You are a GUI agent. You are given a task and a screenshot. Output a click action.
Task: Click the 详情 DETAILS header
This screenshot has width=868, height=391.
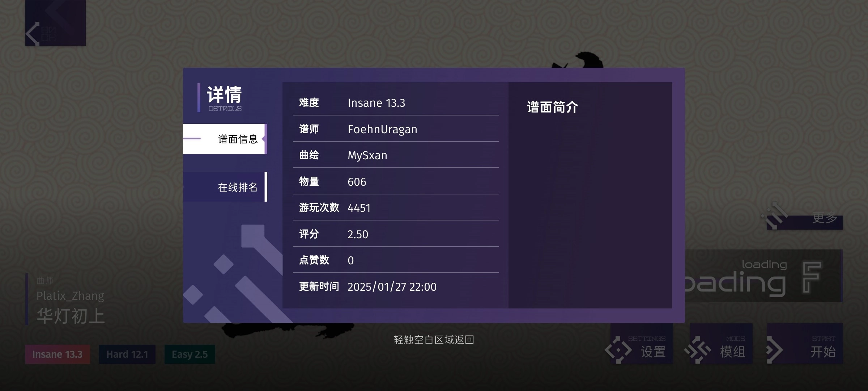click(224, 98)
